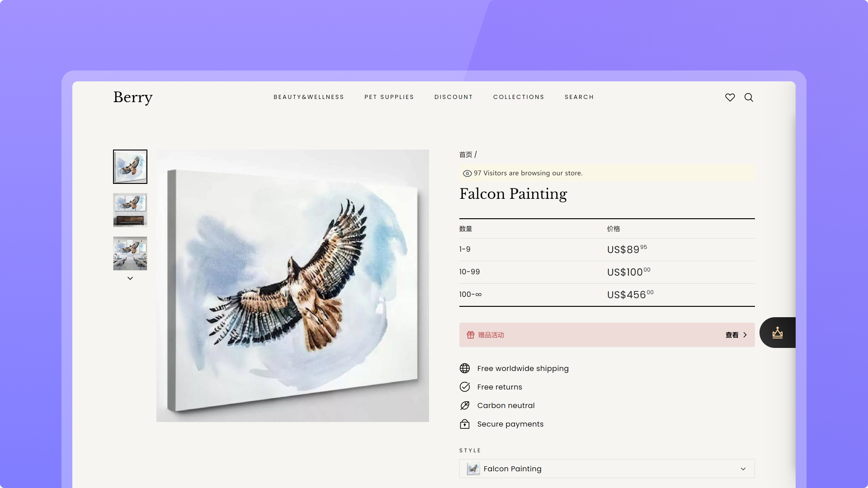Viewport: 868px width, 488px height.
Task: Click the eye icon beside visitor count
Action: pos(467,174)
